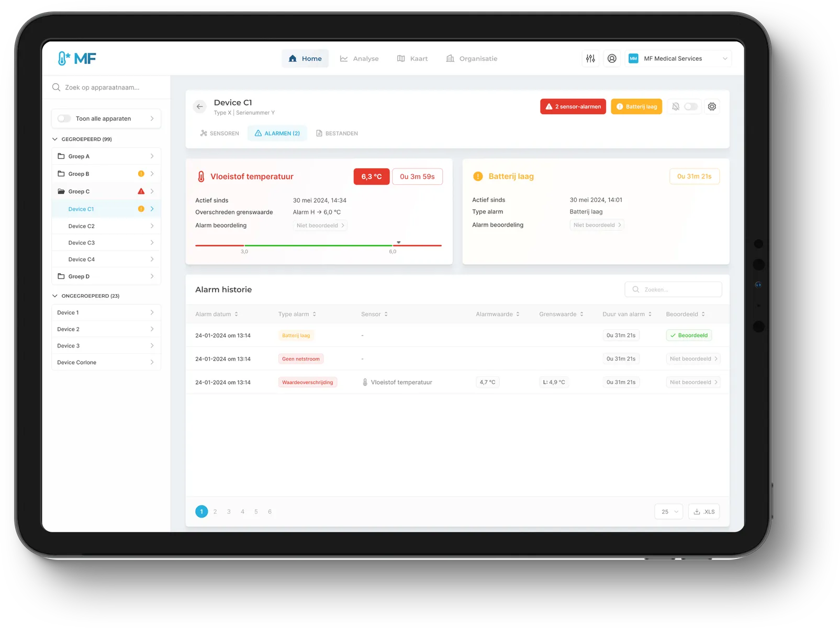Screen dimensions: 840x628
Task: Select Device C4 in the sidebar
Action: coord(106,260)
